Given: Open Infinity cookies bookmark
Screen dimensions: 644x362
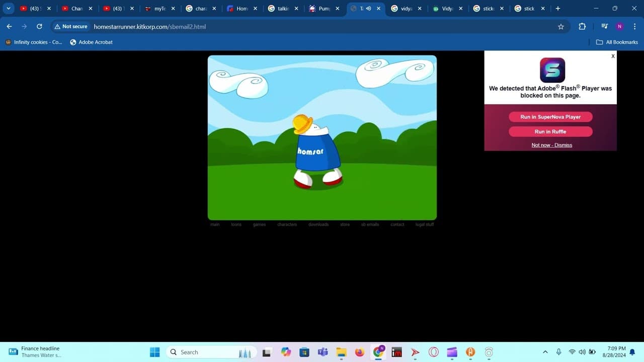Looking at the screenshot, I should pos(34,42).
